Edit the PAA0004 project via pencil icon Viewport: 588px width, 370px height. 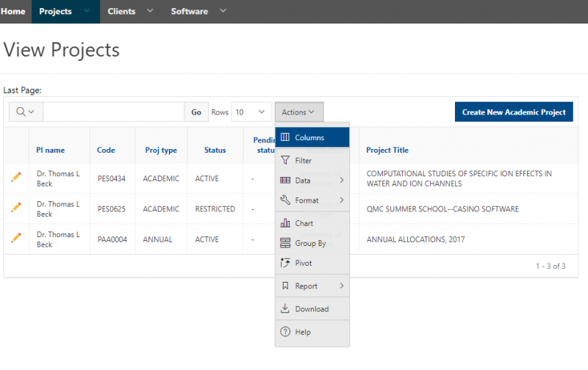click(x=16, y=237)
